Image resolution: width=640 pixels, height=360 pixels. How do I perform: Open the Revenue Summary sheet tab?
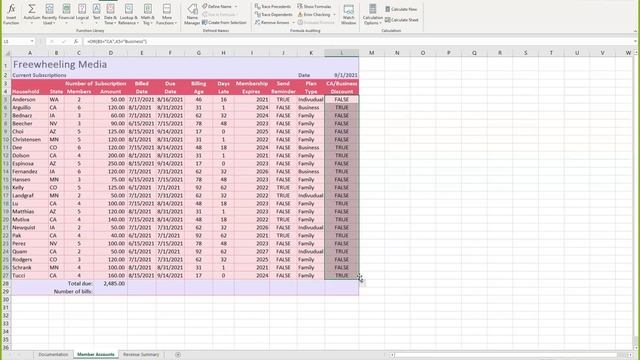(141, 354)
